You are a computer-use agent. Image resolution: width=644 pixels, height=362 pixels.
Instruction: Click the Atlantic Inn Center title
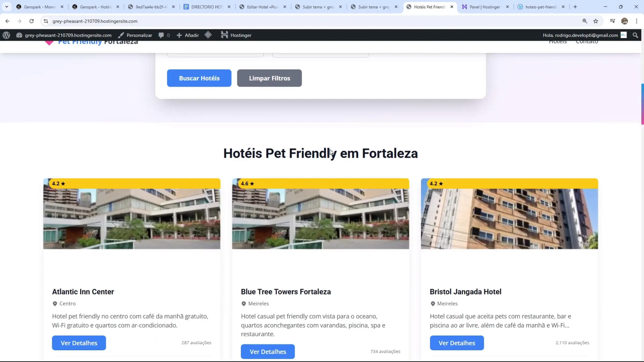(x=83, y=292)
